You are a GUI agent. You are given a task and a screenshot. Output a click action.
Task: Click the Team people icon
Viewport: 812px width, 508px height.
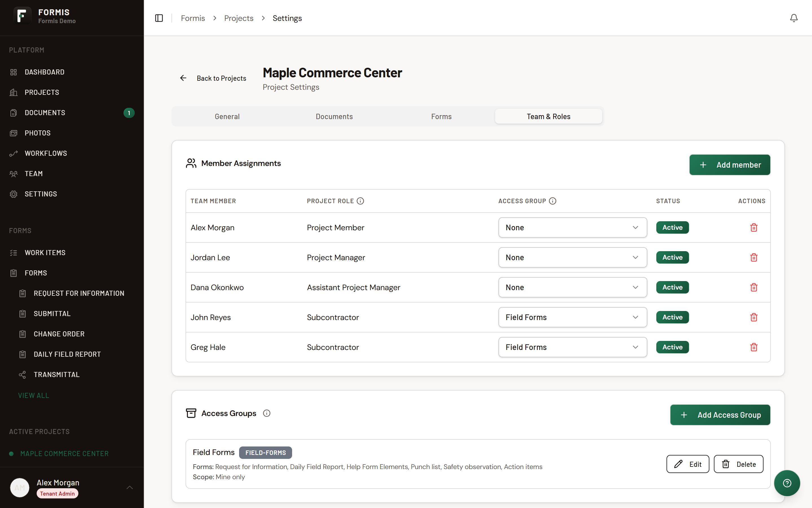pos(14,174)
